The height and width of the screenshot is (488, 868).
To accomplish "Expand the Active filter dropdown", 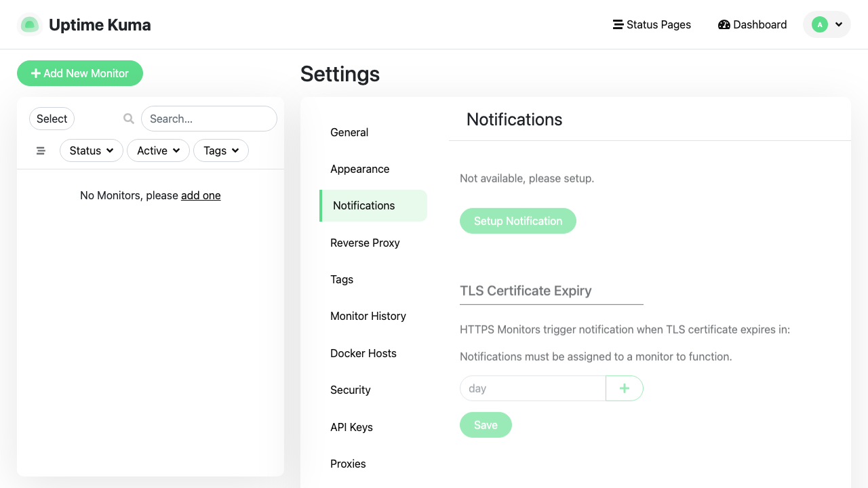I will (159, 150).
